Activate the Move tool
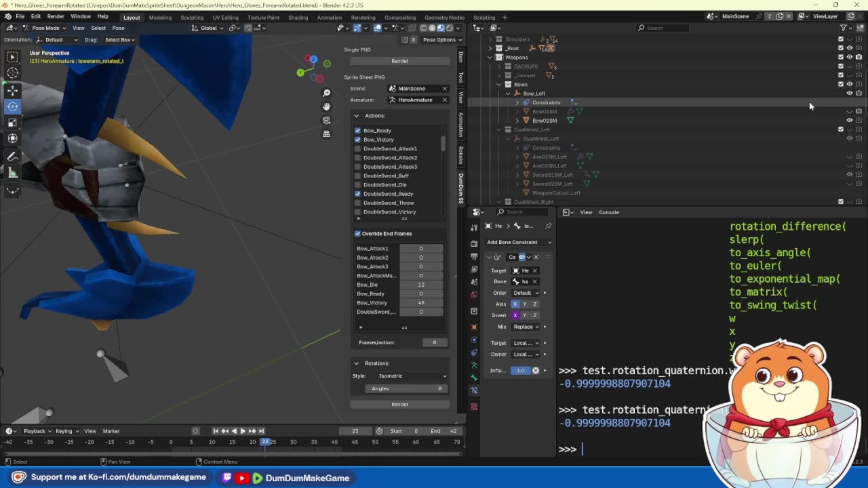This screenshot has width=868, height=488. (12, 91)
